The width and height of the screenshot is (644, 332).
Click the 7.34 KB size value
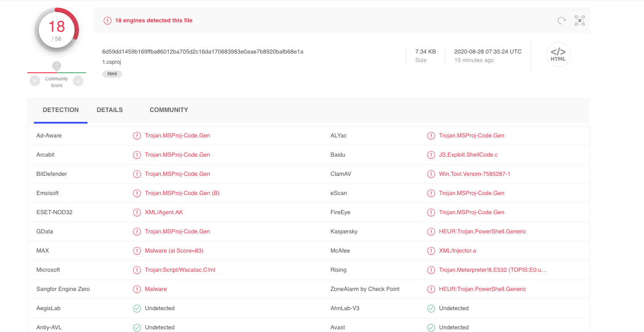coord(426,52)
